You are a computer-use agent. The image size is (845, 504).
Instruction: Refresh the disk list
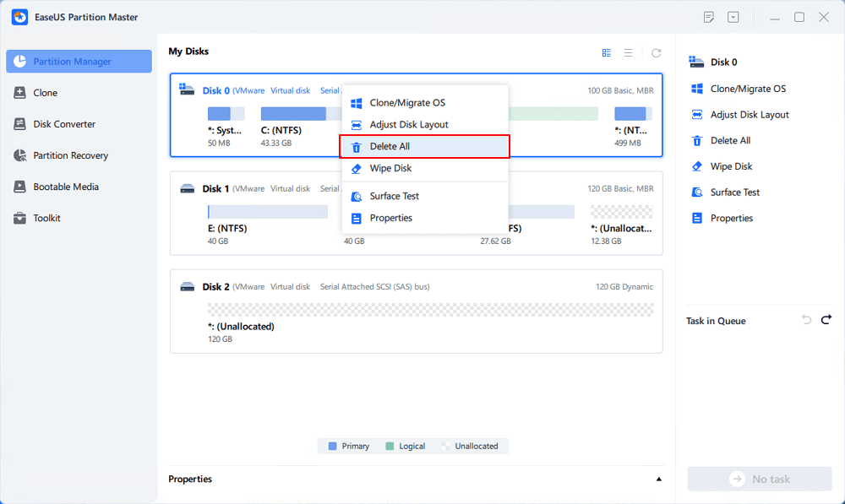point(656,53)
